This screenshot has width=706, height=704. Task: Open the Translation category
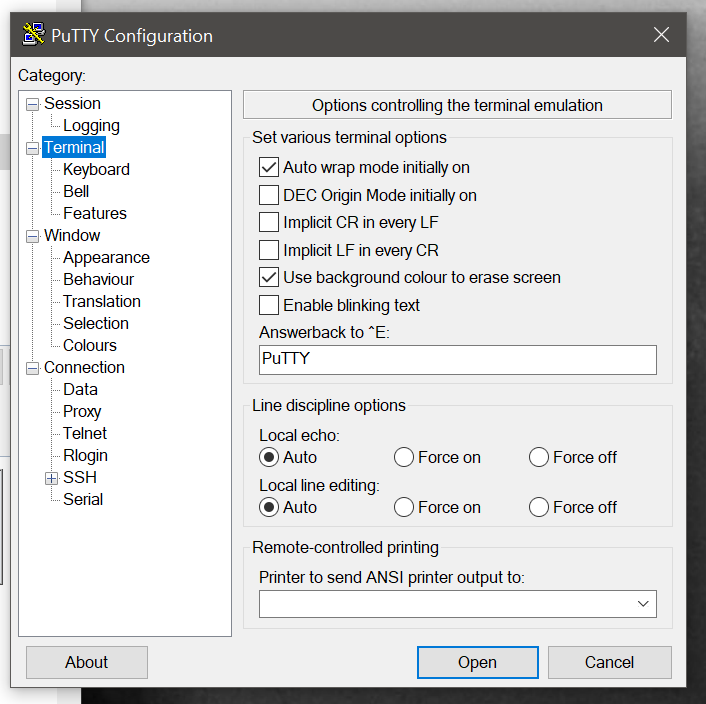(102, 302)
